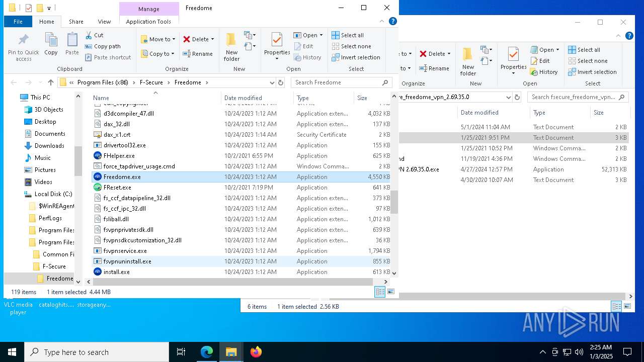Switch to the Home tab

47,22
